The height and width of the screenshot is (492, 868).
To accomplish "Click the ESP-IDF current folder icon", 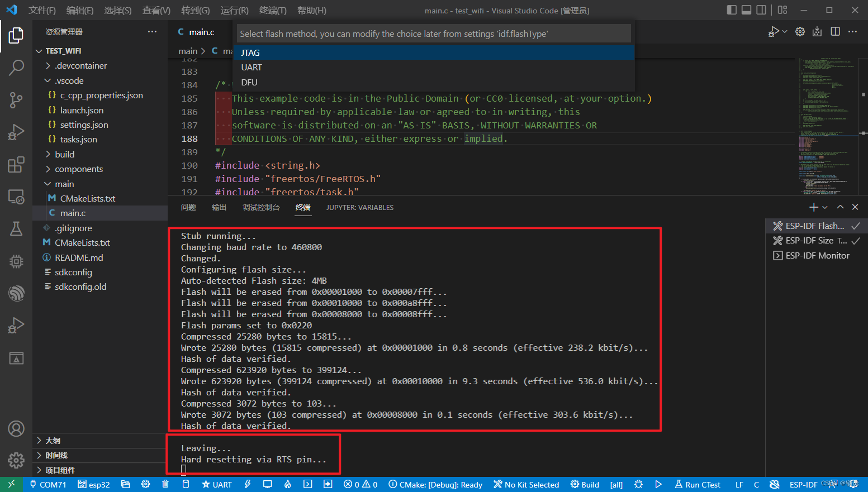I will [125, 484].
